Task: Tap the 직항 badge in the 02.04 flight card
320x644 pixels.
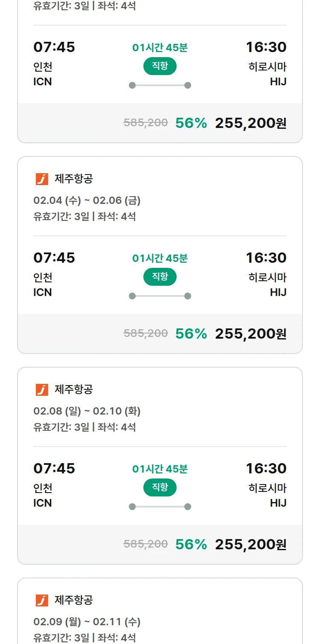Action: pyautogui.click(x=160, y=277)
